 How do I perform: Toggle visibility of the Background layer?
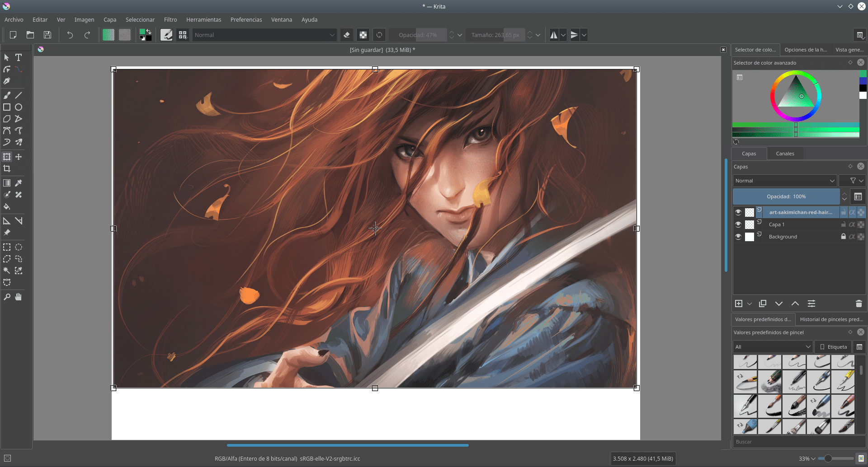click(738, 236)
